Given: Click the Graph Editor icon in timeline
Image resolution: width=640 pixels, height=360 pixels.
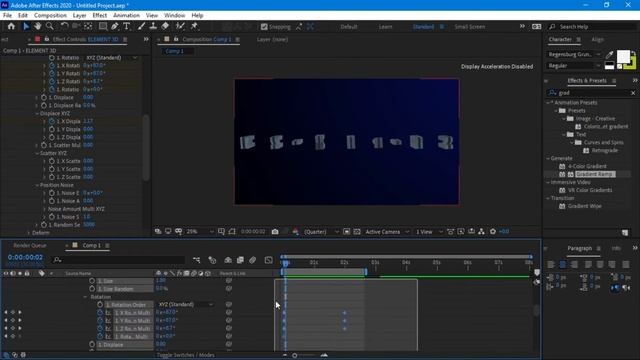Looking at the screenshot, I should click(269, 260).
